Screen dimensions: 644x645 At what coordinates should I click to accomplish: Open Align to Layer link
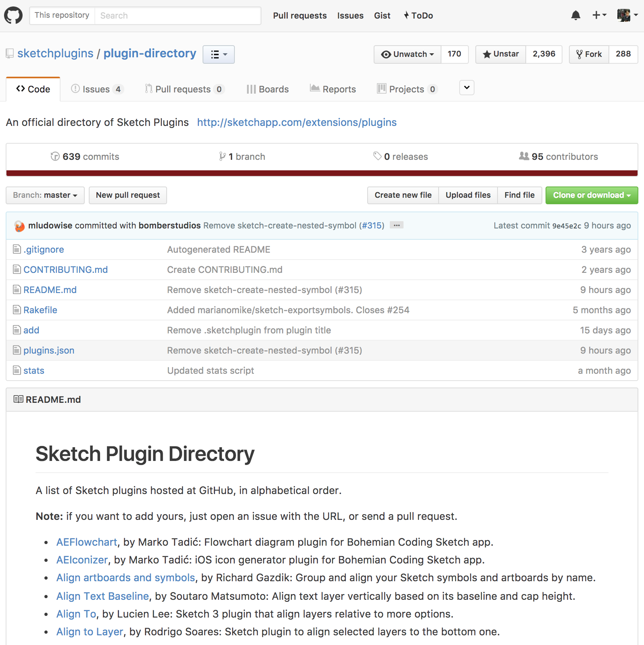[x=90, y=632]
